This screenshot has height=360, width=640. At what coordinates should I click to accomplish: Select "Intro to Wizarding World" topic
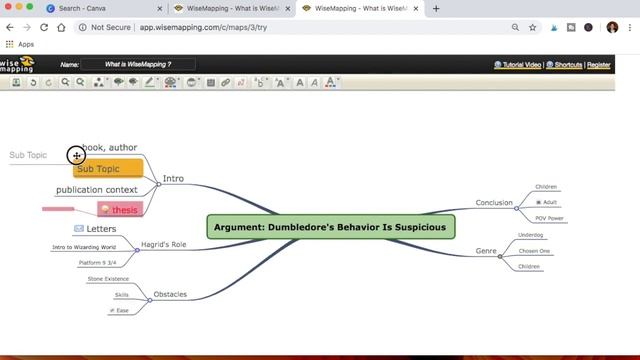(x=84, y=247)
